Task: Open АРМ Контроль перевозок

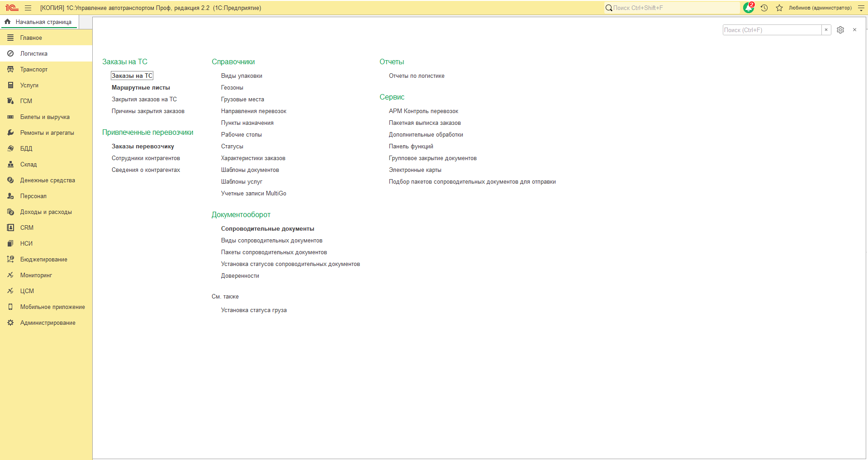Action: [x=423, y=111]
